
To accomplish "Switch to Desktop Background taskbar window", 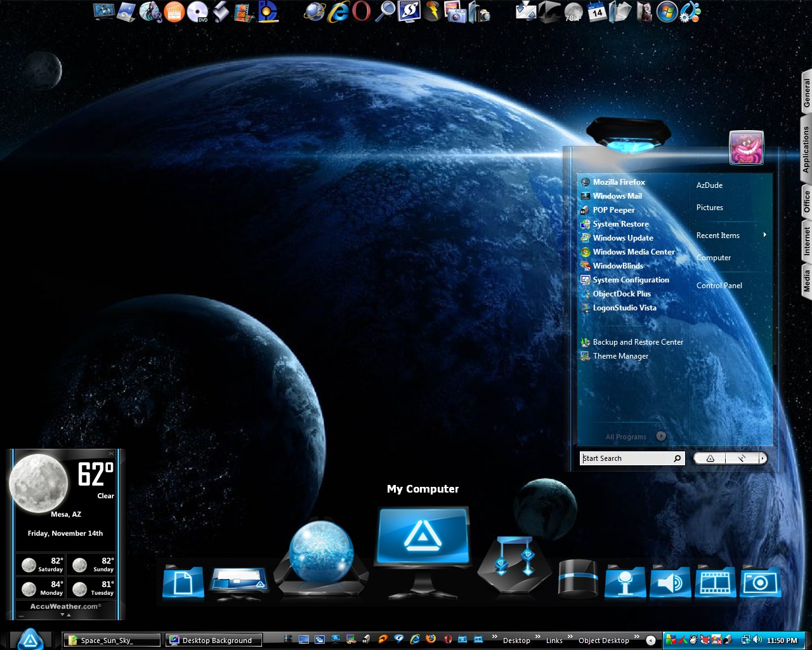I will pyautogui.click(x=214, y=640).
